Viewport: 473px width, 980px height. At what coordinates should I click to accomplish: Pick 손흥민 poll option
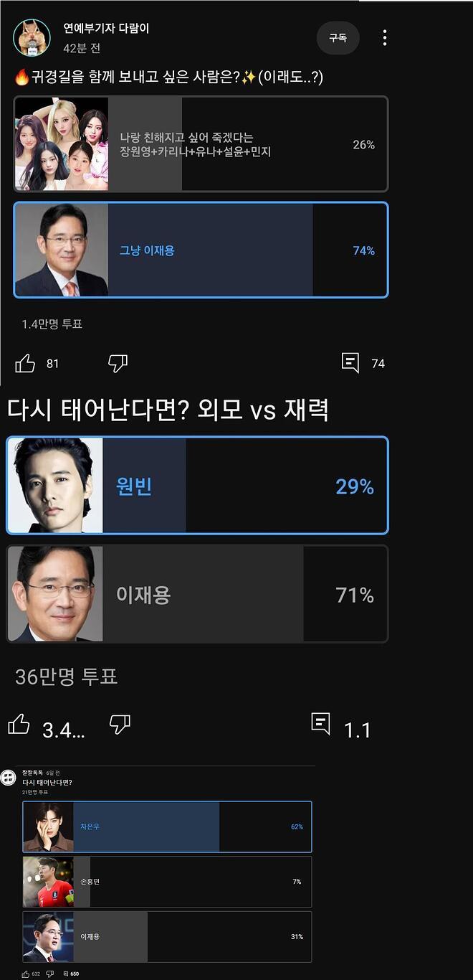point(167,882)
